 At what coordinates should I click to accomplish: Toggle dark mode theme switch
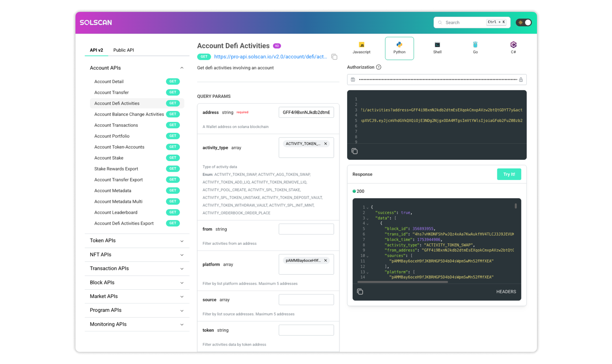tap(524, 22)
